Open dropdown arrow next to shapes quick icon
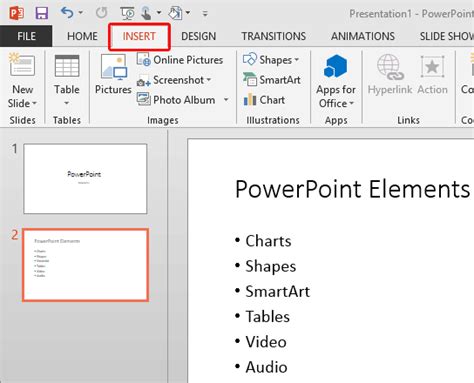474x383 pixels. click(x=188, y=13)
